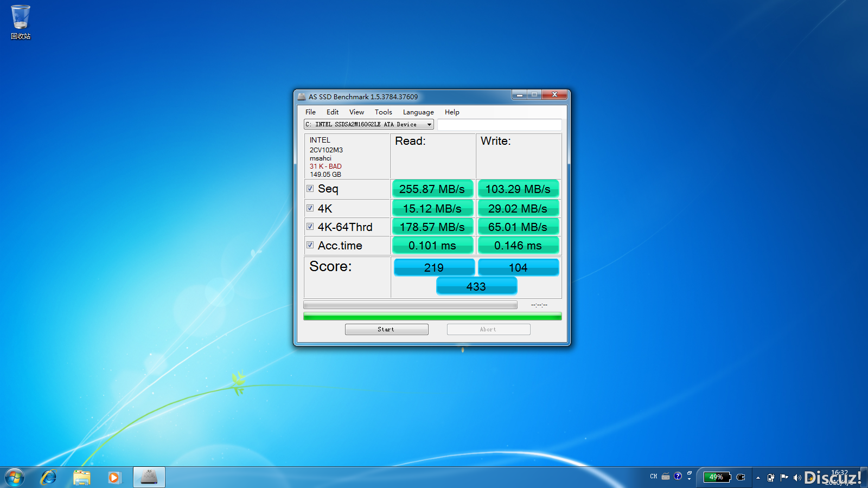Screen dimensions: 868x488
Task: Show hidden tray icons
Action: coord(758,478)
